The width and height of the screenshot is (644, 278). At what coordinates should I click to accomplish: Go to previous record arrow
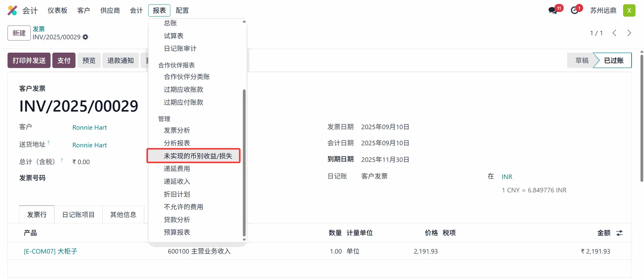614,33
